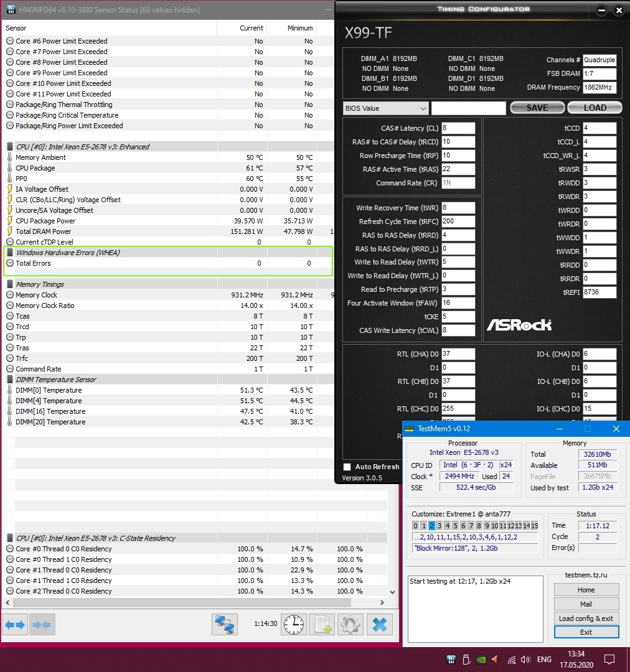Select the DIMM[20] Temperature row
The width and height of the screenshot is (630, 672).
tap(168, 422)
